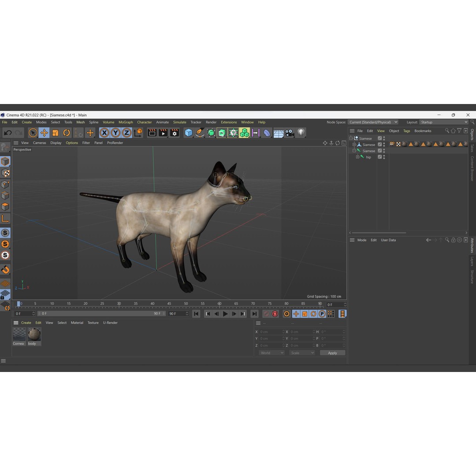This screenshot has width=476, height=476.
Task: Activate the Rotate tool in top toolbar
Action: point(67,133)
